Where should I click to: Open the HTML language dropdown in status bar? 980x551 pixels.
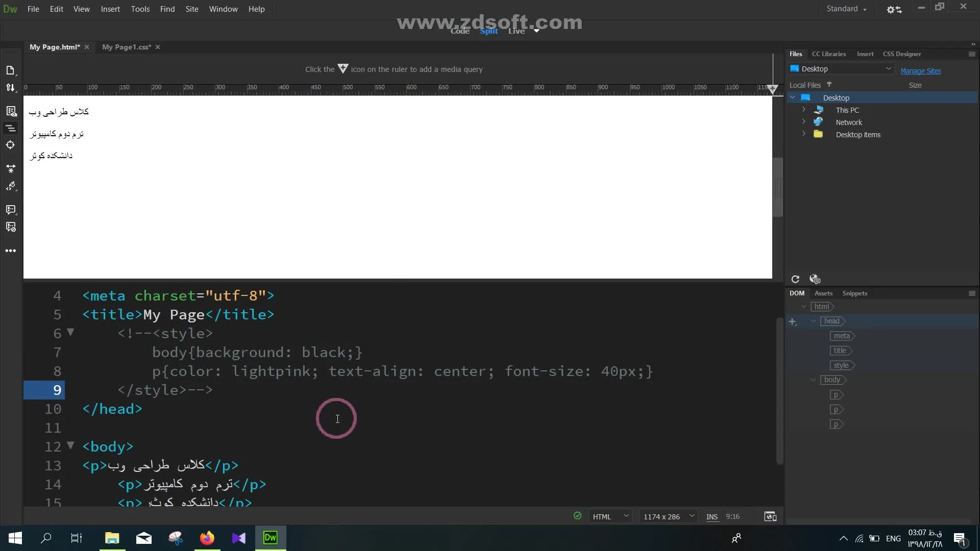[610, 516]
